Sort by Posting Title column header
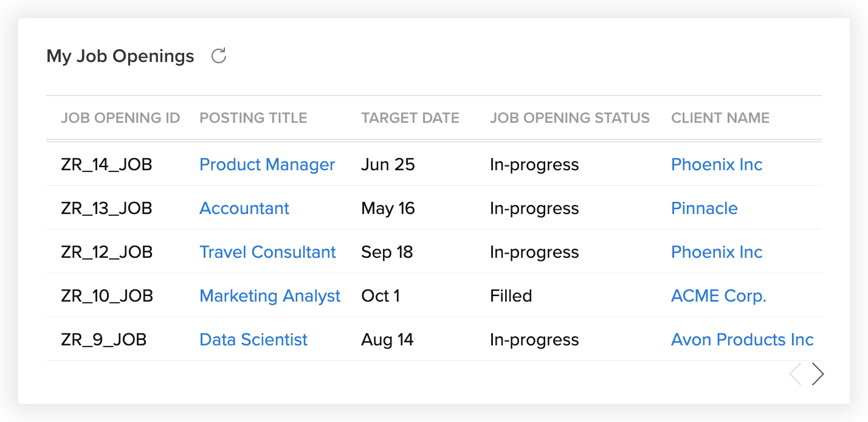The width and height of the screenshot is (868, 422). point(253,118)
